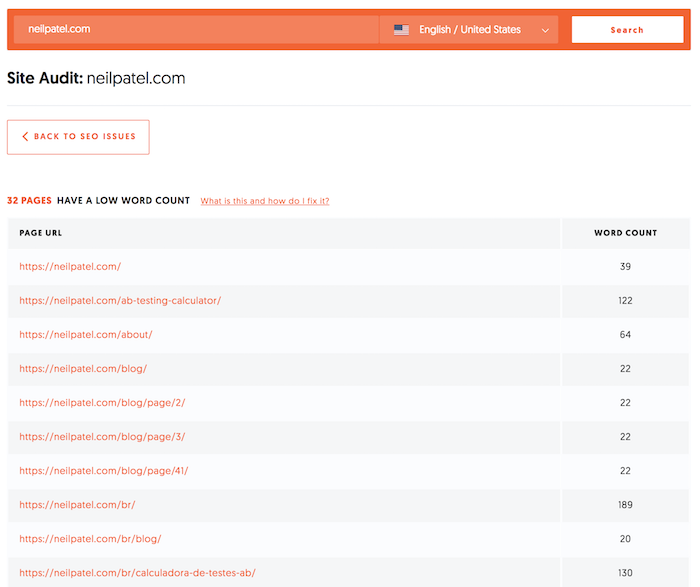Select word count 22 in blog/page/41 row

pyautogui.click(x=625, y=470)
